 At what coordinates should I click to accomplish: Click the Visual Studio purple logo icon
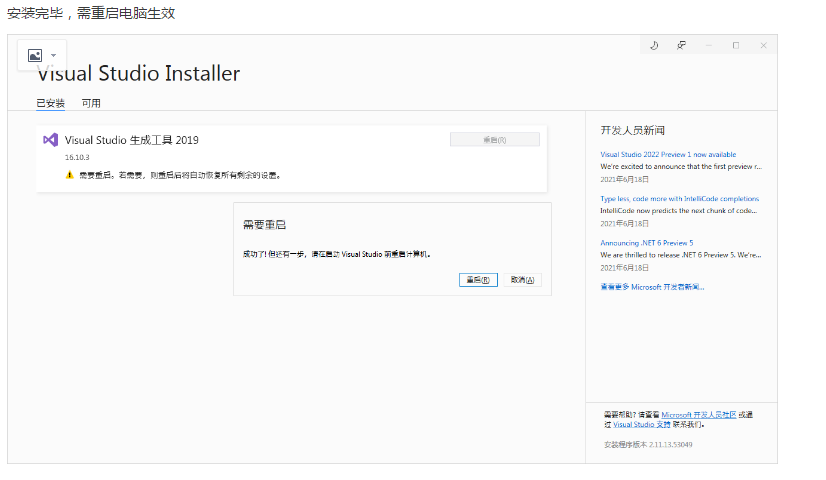click(51, 140)
